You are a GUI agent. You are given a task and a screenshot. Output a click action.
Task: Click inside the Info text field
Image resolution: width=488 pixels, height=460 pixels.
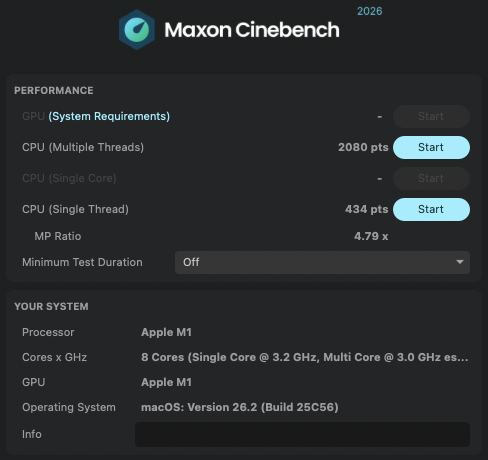302,434
